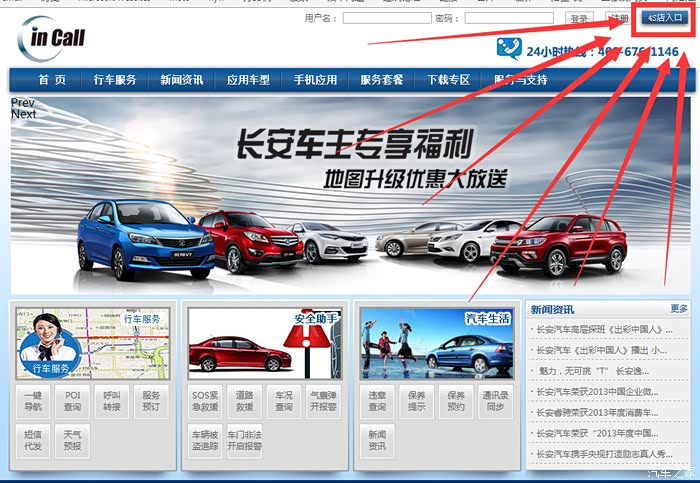Select the 服务预订 tile
The width and height of the screenshot is (700, 483).
click(x=151, y=401)
